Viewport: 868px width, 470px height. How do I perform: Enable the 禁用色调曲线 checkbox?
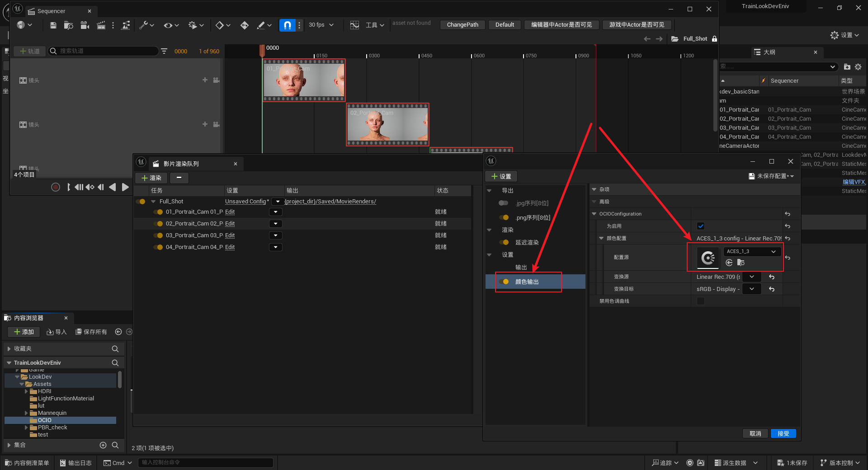[x=701, y=301]
